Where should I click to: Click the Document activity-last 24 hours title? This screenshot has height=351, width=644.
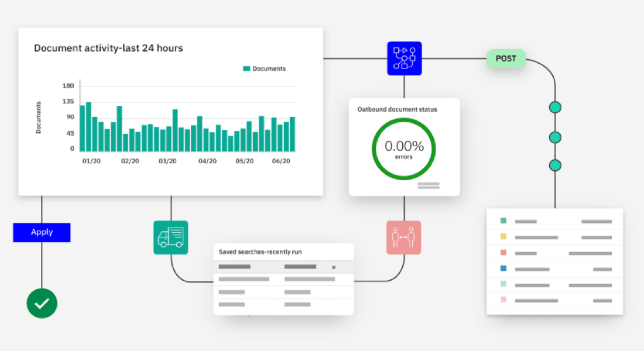click(108, 49)
